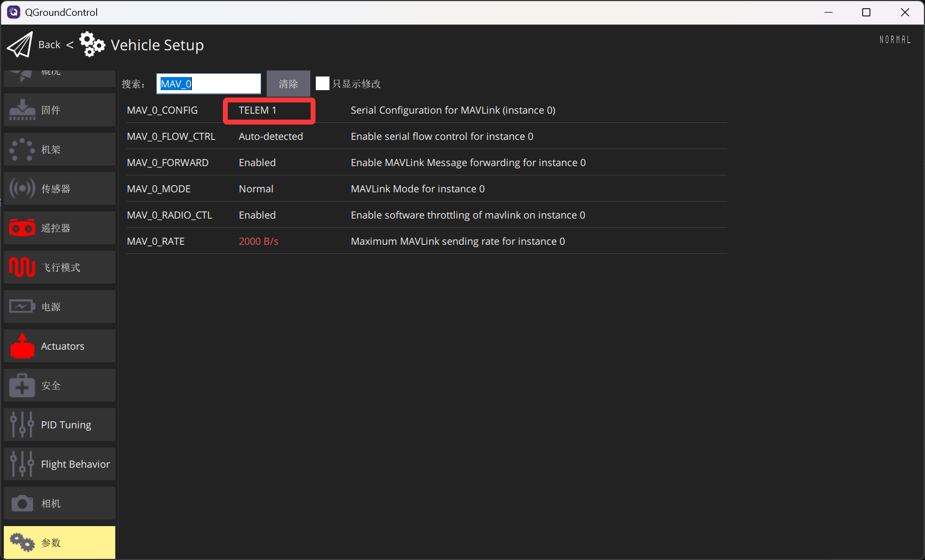Click the QGroundControl title bar icon

pyautogui.click(x=14, y=12)
